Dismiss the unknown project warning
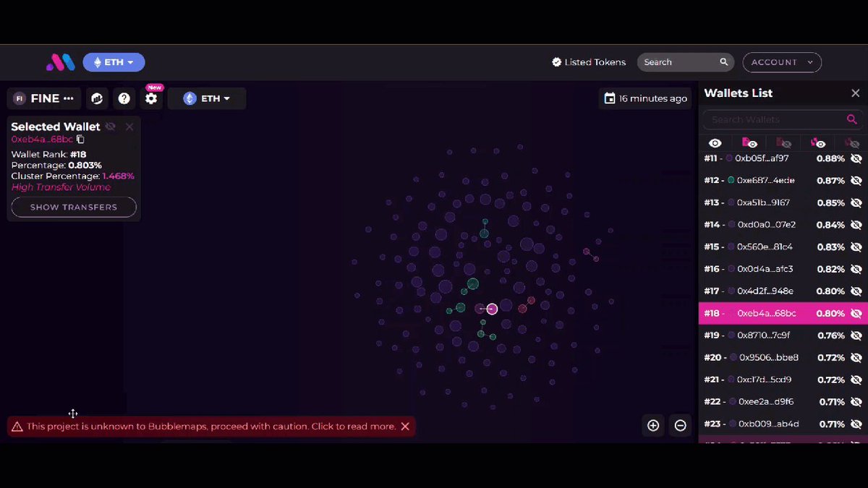 point(405,427)
